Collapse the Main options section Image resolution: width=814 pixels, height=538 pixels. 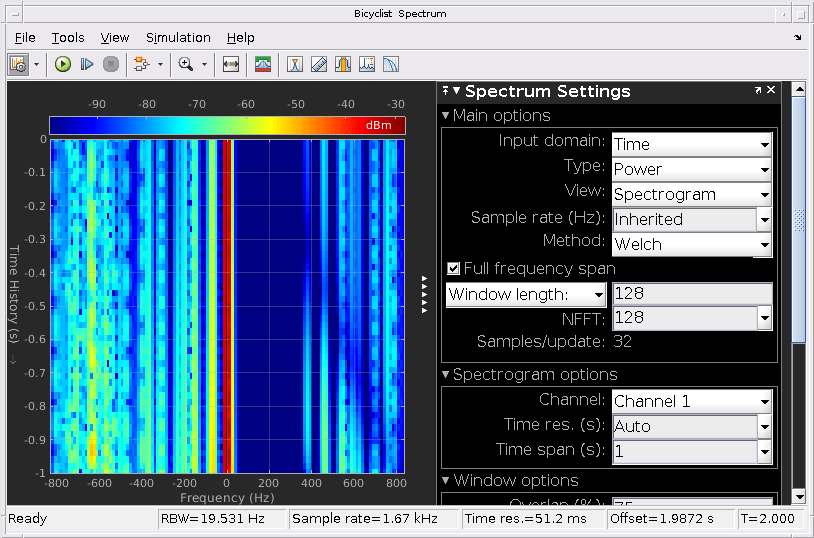(x=446, y=116)
